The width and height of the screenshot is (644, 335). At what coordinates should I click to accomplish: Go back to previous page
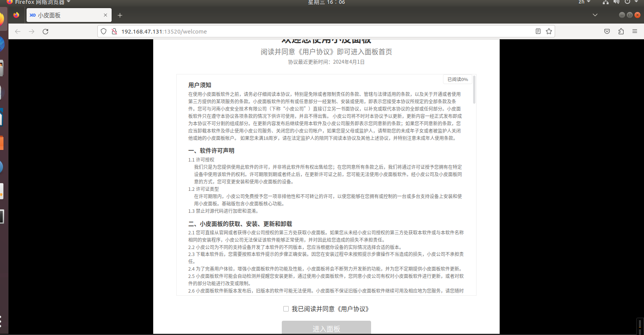coord(18,32)
